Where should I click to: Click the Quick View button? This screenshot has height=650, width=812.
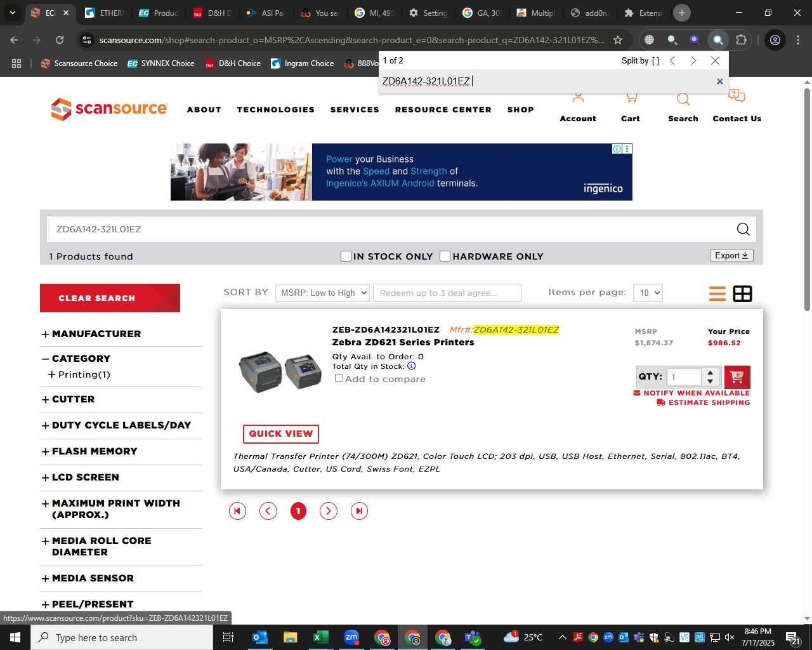coord(281,434)
